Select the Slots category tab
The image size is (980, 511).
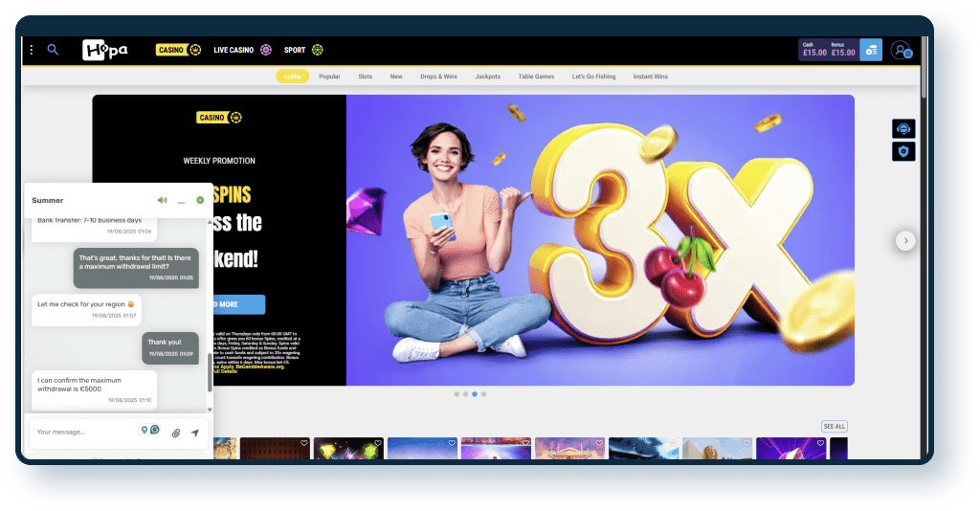[x=365, y=77]
